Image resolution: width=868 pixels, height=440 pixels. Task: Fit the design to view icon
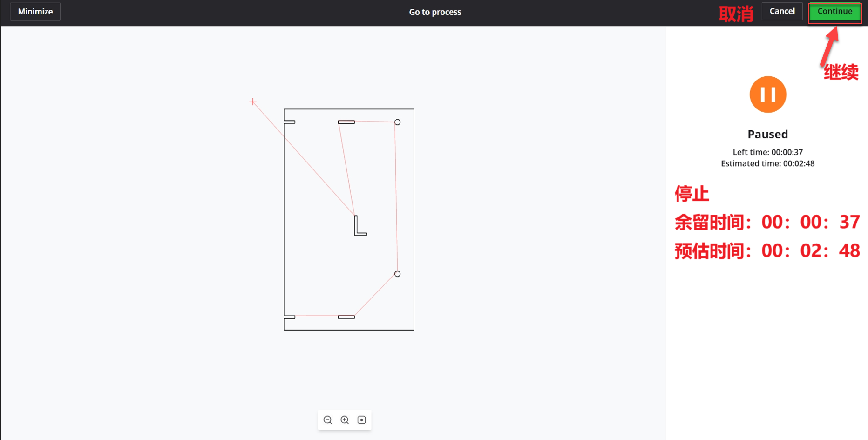point(361,420)
